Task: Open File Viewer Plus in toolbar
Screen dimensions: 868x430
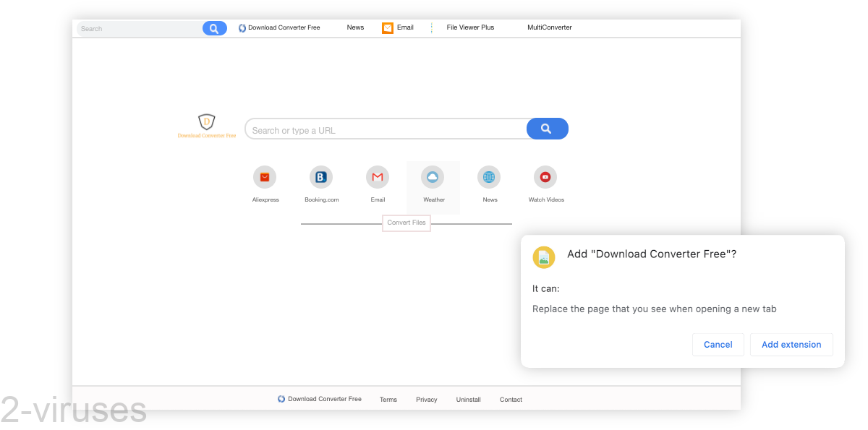Action: (470, 27)
